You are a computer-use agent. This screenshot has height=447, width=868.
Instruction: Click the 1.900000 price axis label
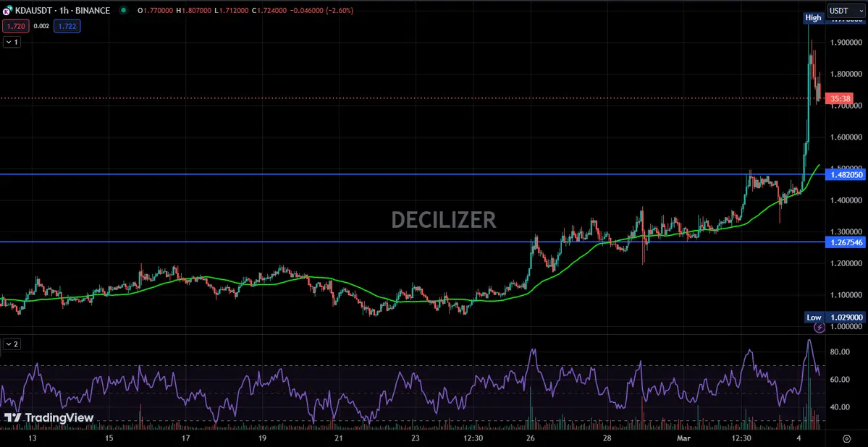click(x=847, y=43)
